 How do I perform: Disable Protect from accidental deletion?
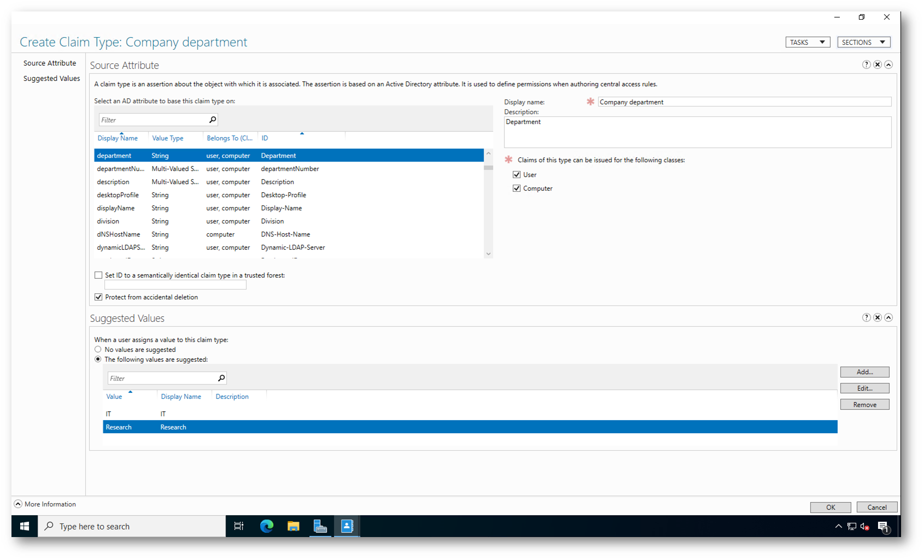coord(98,297)
